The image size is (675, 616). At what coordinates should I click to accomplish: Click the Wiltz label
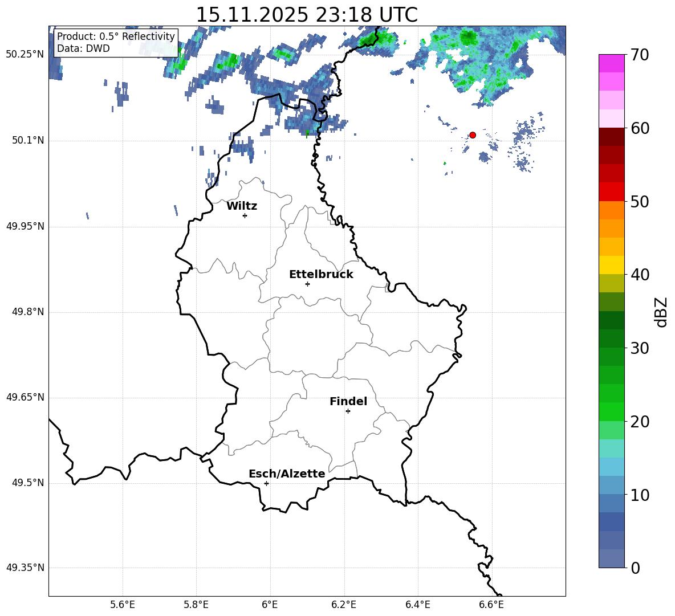click(x=242, y=206)
